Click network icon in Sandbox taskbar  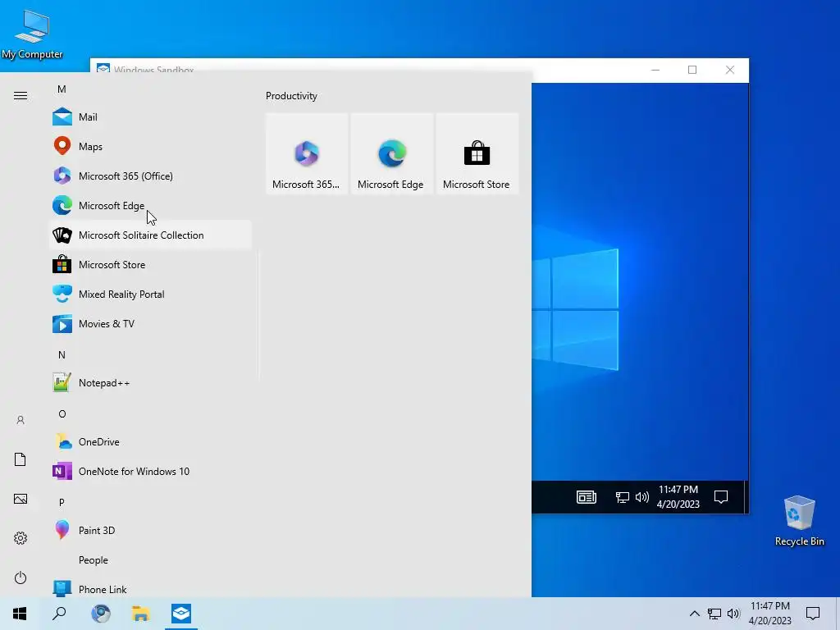(622, 497)
